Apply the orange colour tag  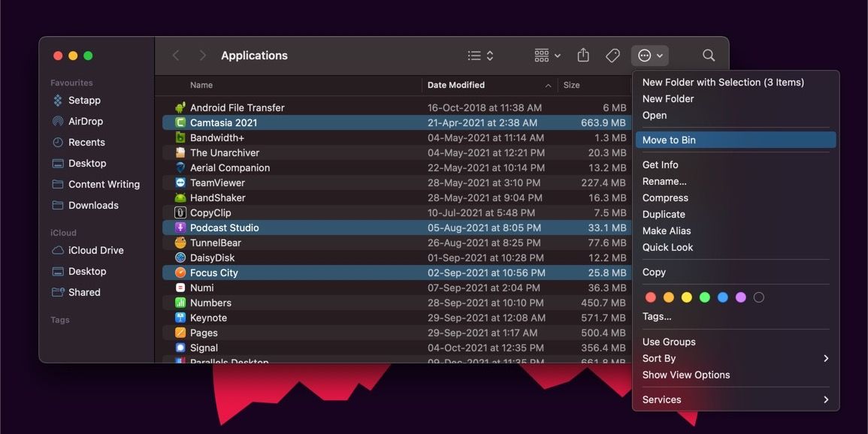pos(669,297)
